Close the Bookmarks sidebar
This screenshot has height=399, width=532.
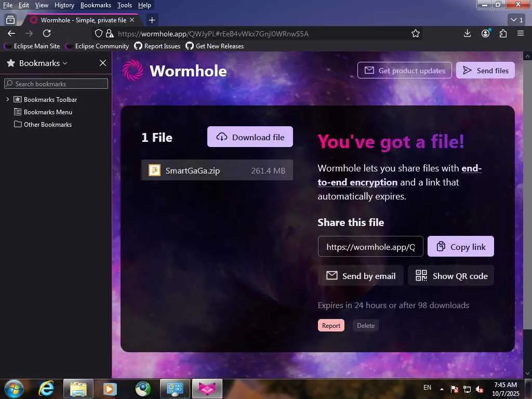point(103,63)
